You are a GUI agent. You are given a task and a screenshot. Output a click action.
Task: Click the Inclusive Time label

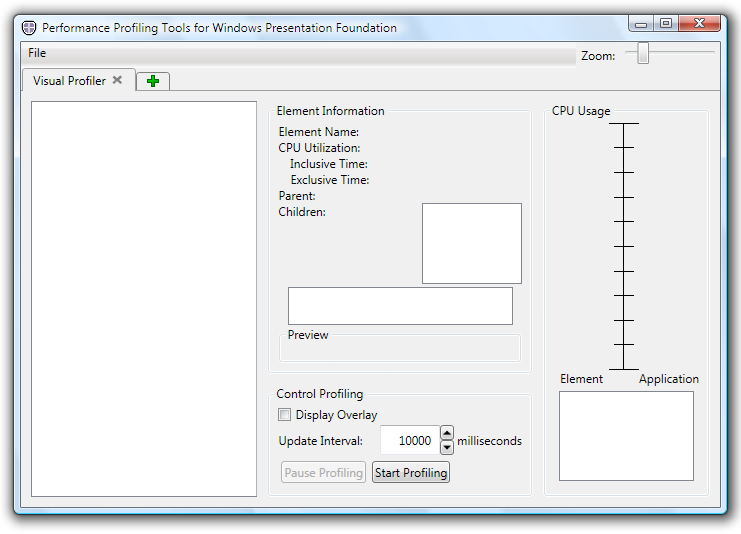[328, 164]
